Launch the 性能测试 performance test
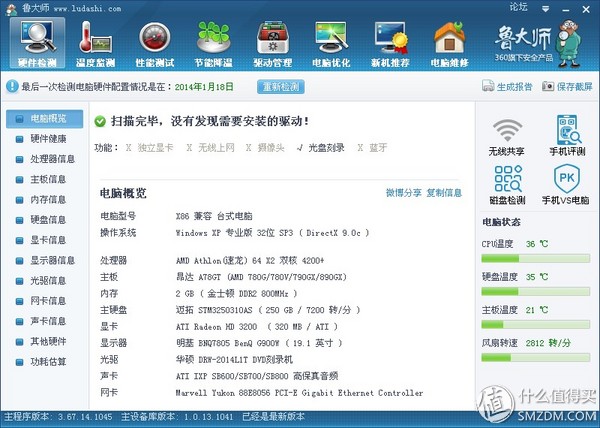 pos(155,44)
